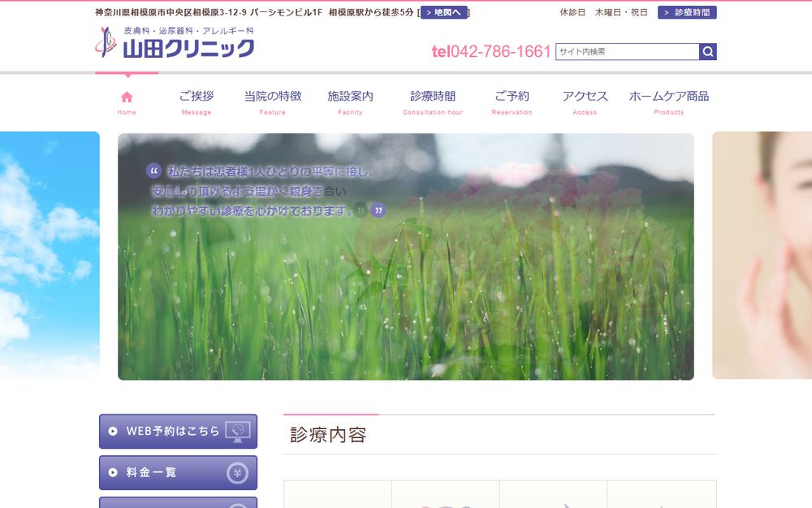Open the ご挨拶 Message menu item
Viewport: 812px width, 508px height.
point(197,102)
